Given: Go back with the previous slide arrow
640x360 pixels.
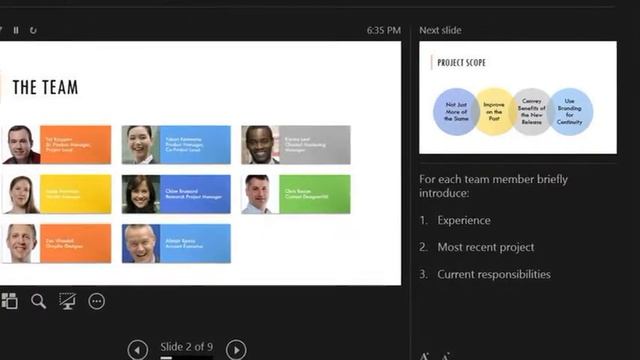Looking at the screenshot, I should 138,350.
